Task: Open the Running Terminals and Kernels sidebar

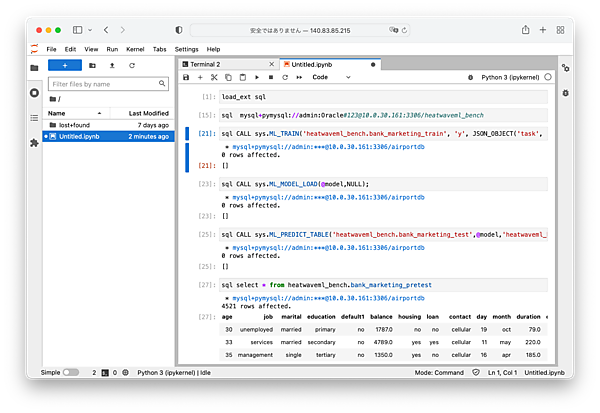Action: [34, 93]
